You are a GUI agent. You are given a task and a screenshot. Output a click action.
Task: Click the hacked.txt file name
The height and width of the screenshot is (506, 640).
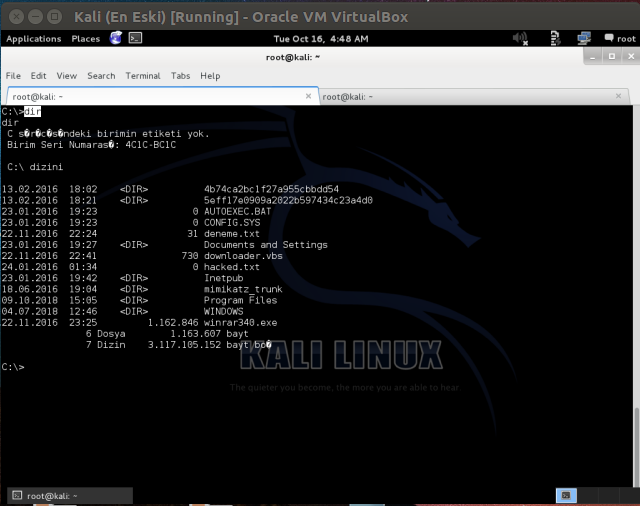click(x=232, y=267)
